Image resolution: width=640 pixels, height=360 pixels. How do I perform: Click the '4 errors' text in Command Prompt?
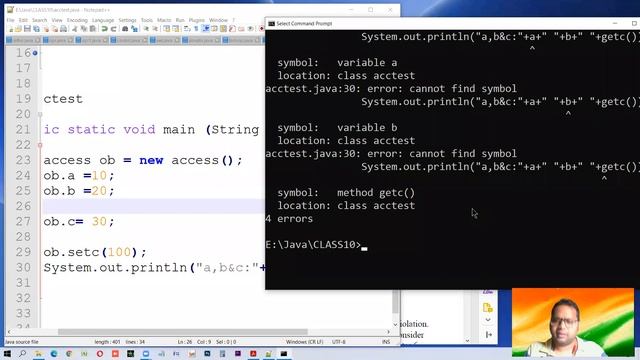(289, 219)
